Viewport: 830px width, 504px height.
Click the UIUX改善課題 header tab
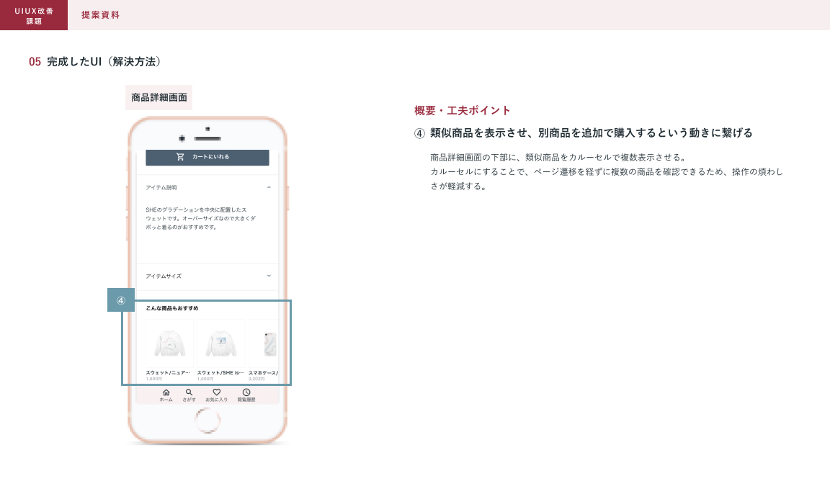(x=34, y=15)
